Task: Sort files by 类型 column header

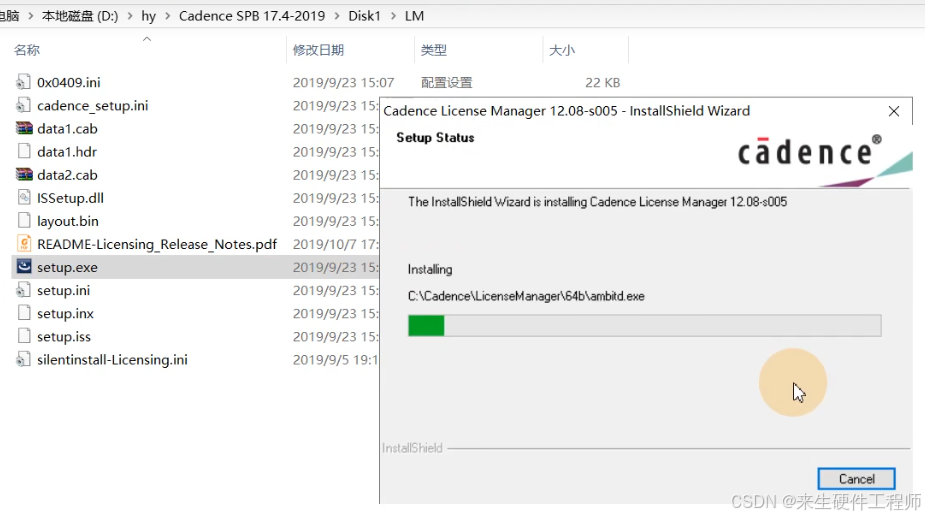Action: [x=434, y=50]
